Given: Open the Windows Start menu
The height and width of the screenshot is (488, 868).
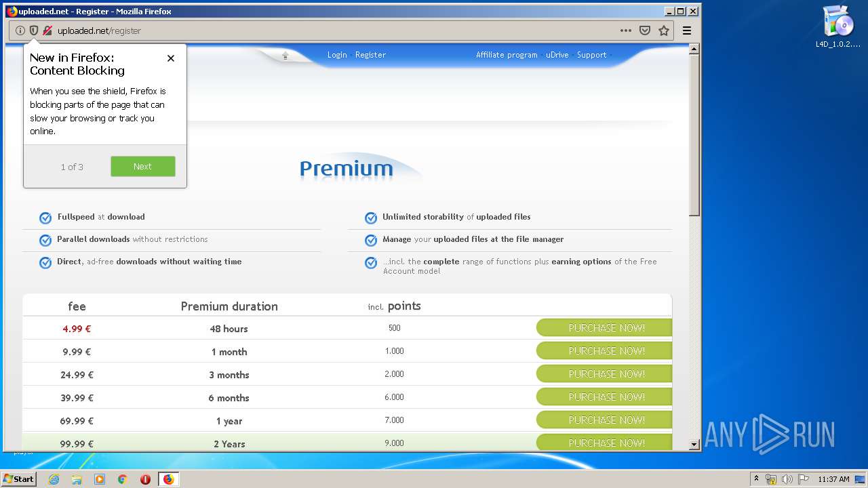Looking at the screenshot, I should (18, 479).
